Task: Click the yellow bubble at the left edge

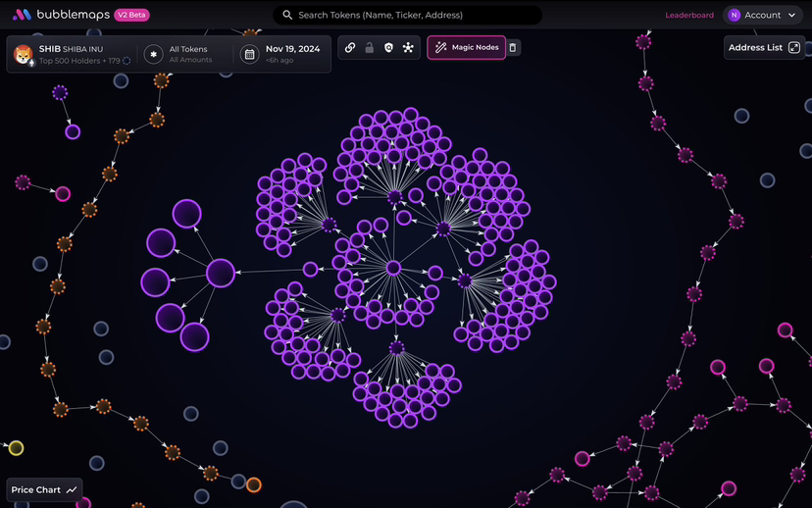Action: [16, 448]
